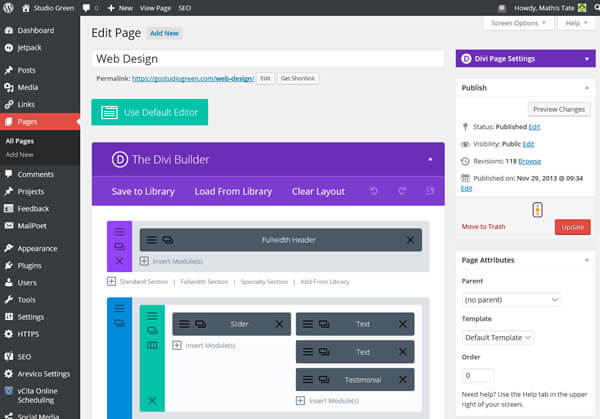This screenshot has height=419, width=600.
Task: Browse the 118 revisions
Action: coord(530,161)
